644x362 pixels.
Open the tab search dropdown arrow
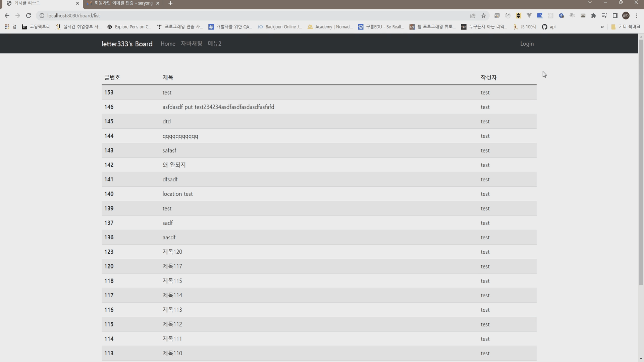(x=590, y=3)
